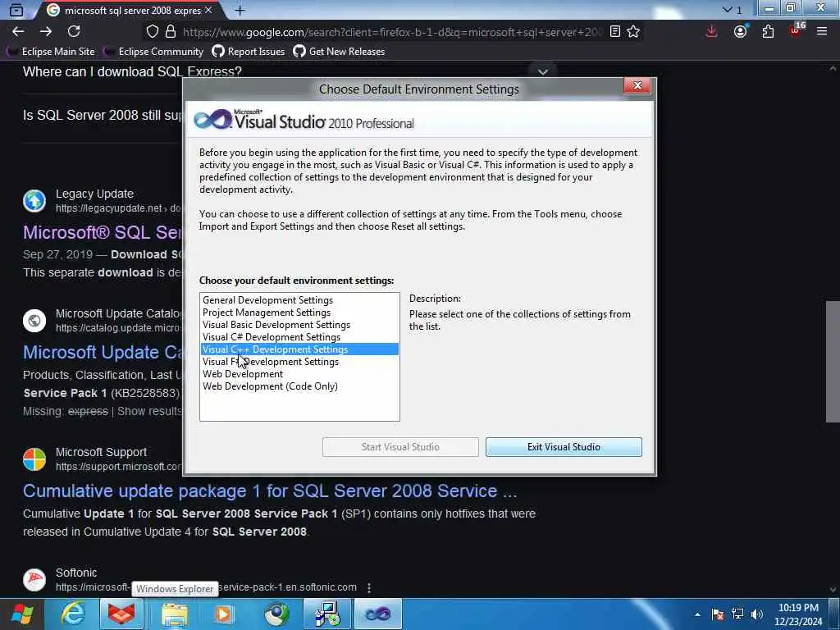This screenshot has height=630, width=840.
Task: Open site security padlock icon
Action: pos(171,32)
